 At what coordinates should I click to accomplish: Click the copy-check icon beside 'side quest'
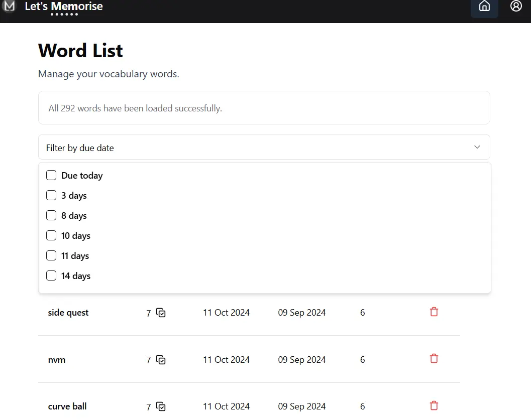[161, 313]
